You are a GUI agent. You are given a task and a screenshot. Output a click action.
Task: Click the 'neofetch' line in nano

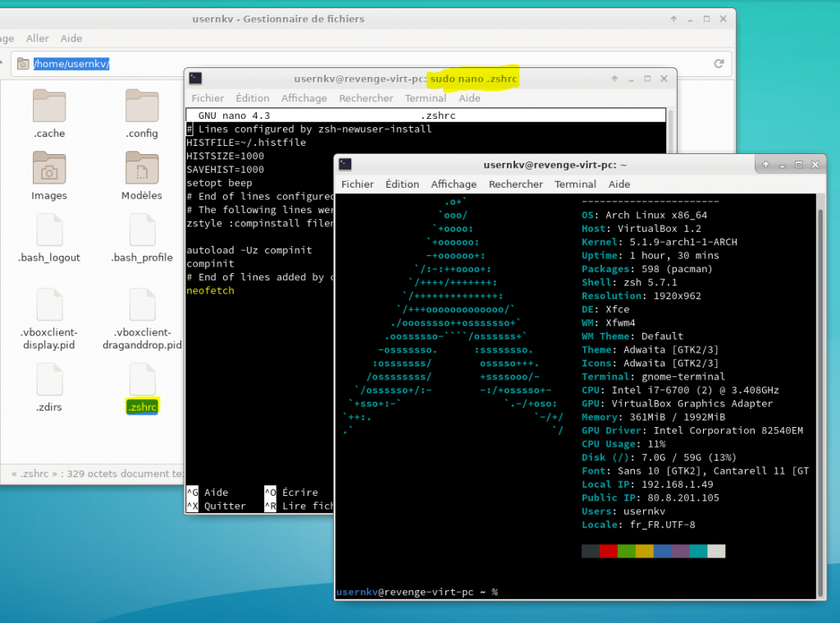tap(211, 291)
